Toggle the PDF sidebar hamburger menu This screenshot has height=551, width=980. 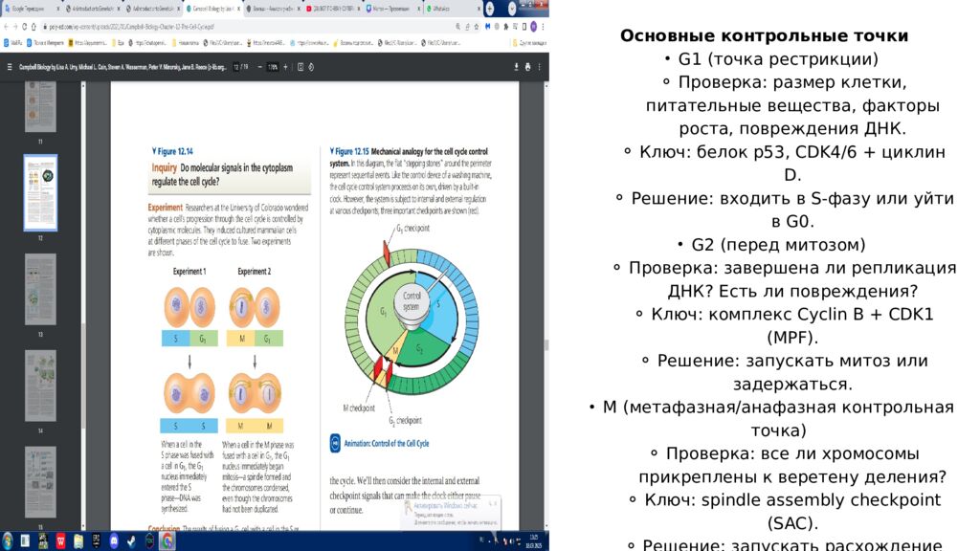[8, 67]
